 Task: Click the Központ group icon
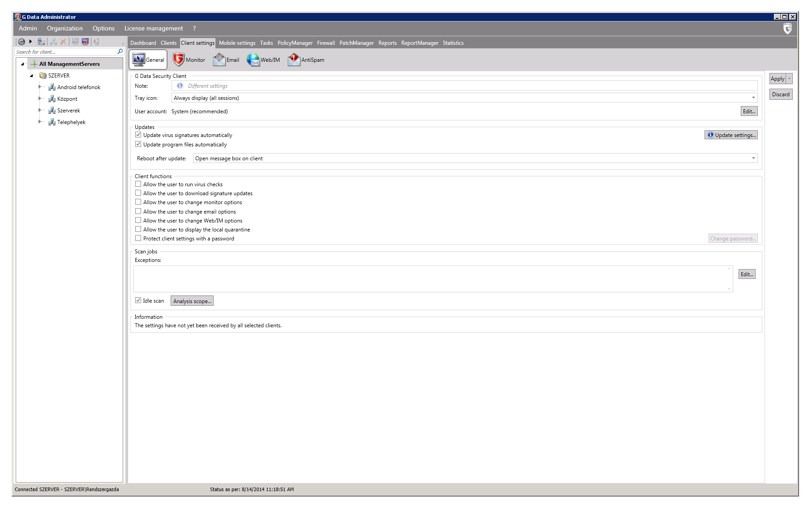point(52,99)
